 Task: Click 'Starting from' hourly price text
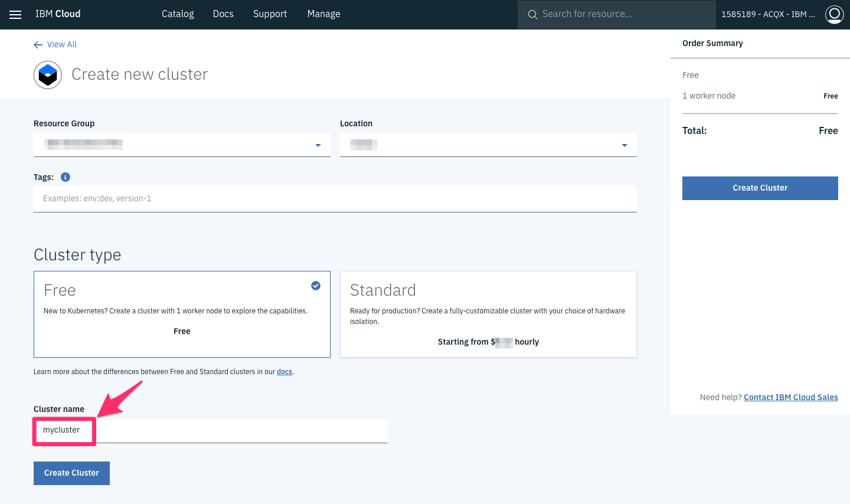[x=488, y=342]
